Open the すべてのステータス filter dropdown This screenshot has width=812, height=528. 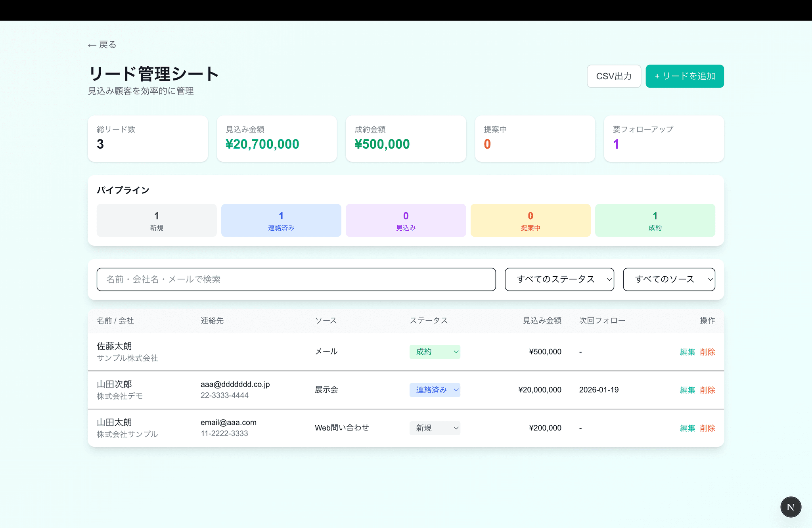(x=559, y=279)
